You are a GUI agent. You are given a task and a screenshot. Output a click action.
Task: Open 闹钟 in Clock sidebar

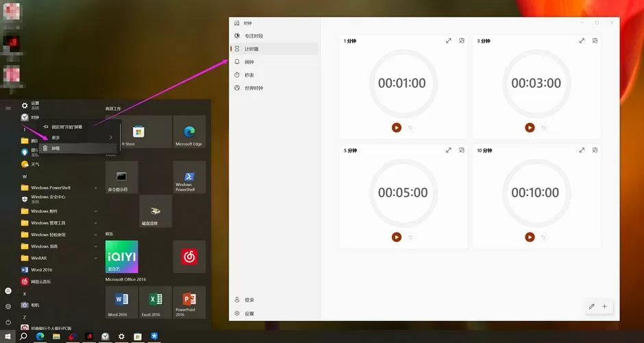coord(275,62)
